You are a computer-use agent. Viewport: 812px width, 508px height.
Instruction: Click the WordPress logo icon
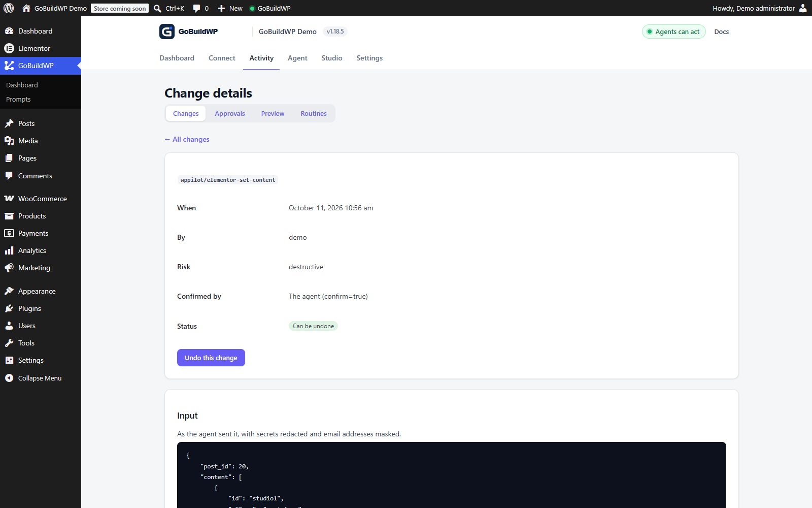pyautogui.click(x=9, y=8)
